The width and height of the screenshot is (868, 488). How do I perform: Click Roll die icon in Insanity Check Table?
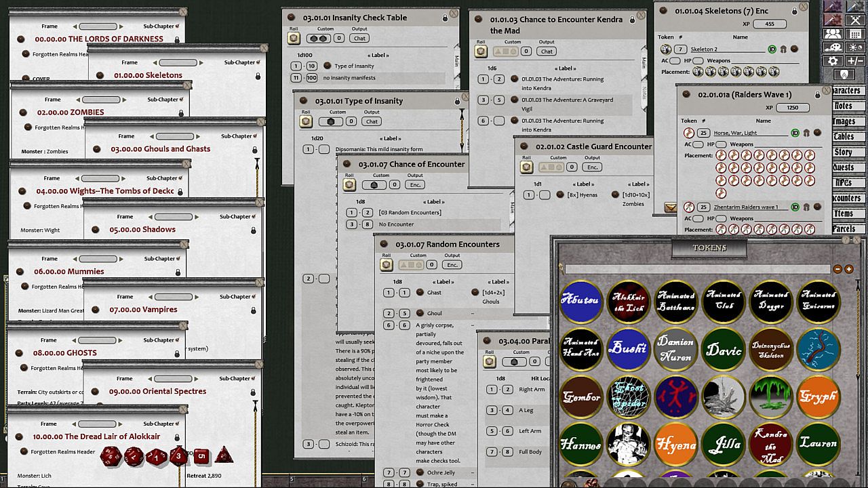tap(294, 39)
